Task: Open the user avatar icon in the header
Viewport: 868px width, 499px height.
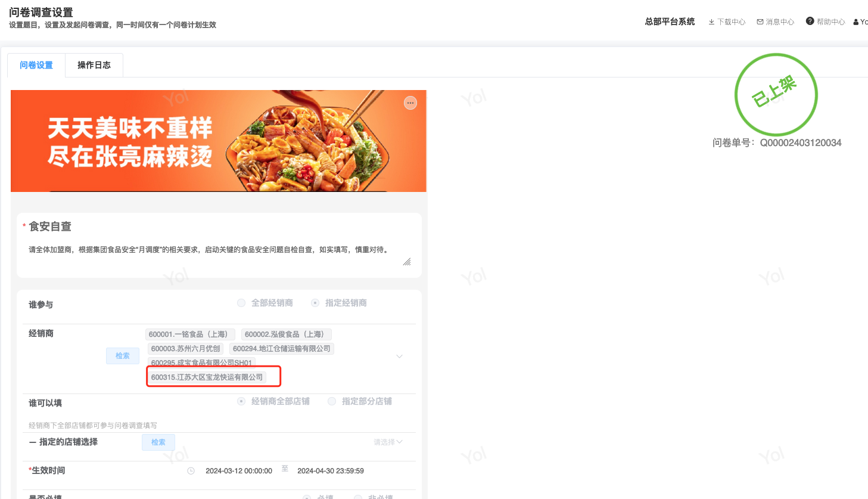Action: 856,22
